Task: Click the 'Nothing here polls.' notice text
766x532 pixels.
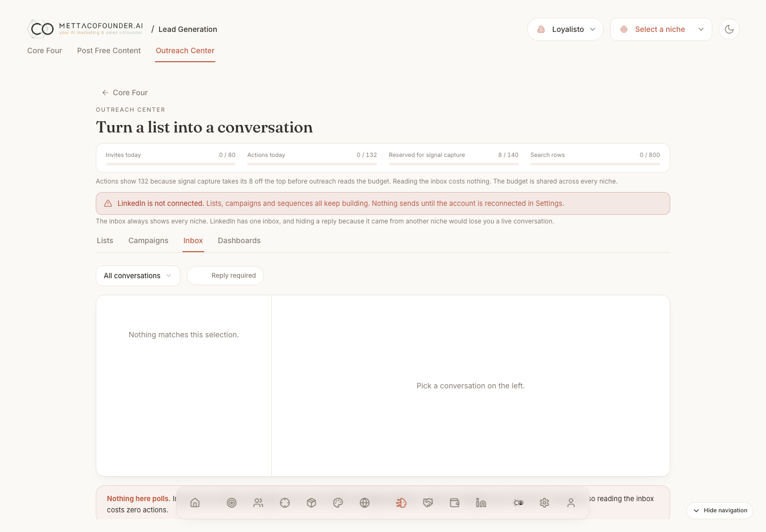Action: point(138,498)
